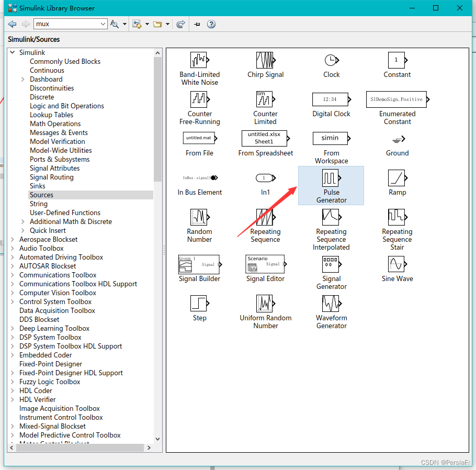Image resolution: width=476 pixels, height=470 pixels.
Task: Click the tree's vertical scrollbar up arrow
Action: (x=157, y=53)
